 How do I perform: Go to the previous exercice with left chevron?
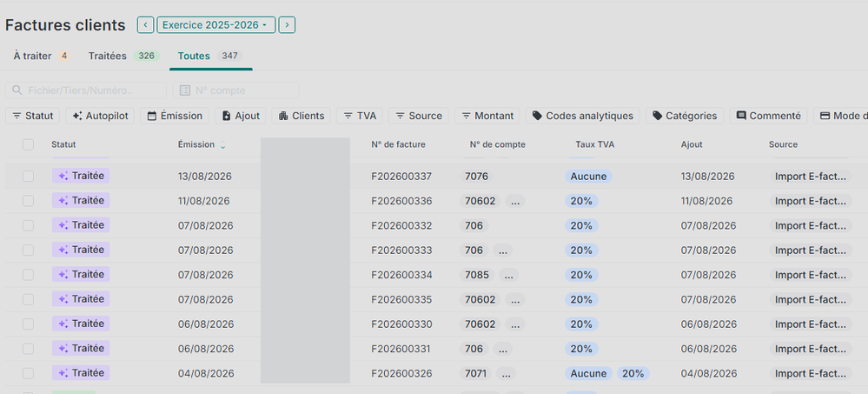pos(146,25)
